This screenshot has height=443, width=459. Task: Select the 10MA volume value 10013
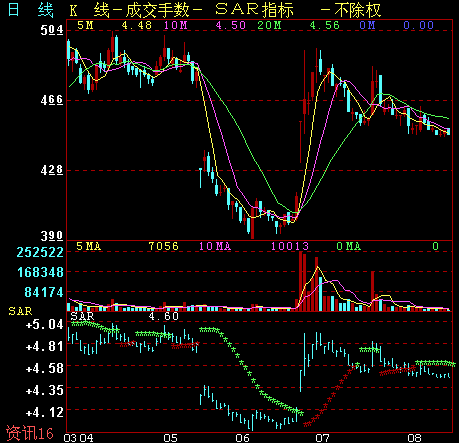coord(290,246)
